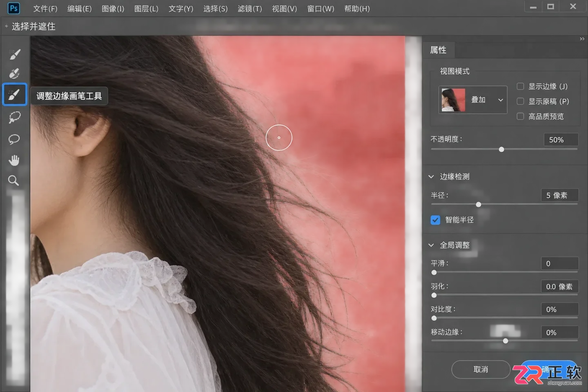Click the 不透明度 slider handle
588x392 pixels.
click(501, 149)
